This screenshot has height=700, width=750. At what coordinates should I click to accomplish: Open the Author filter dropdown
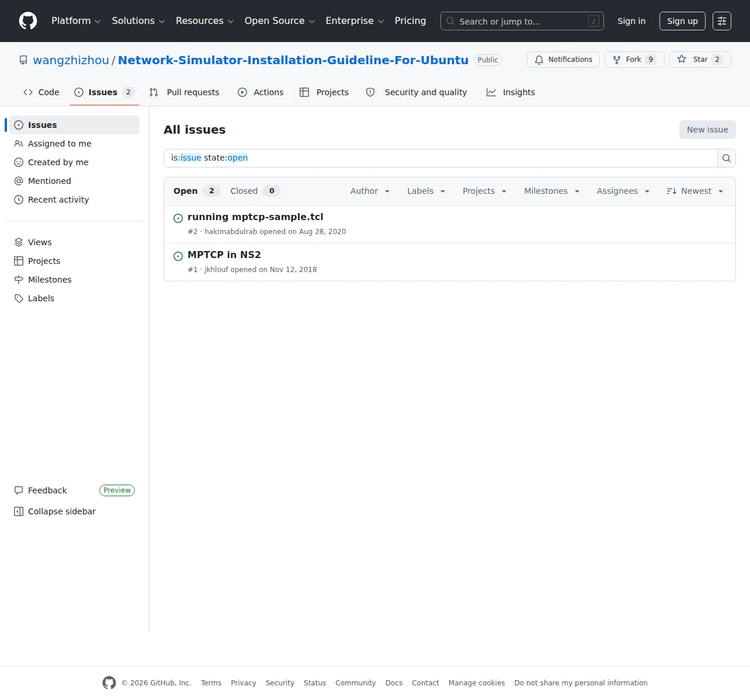[x=370, y=191]
